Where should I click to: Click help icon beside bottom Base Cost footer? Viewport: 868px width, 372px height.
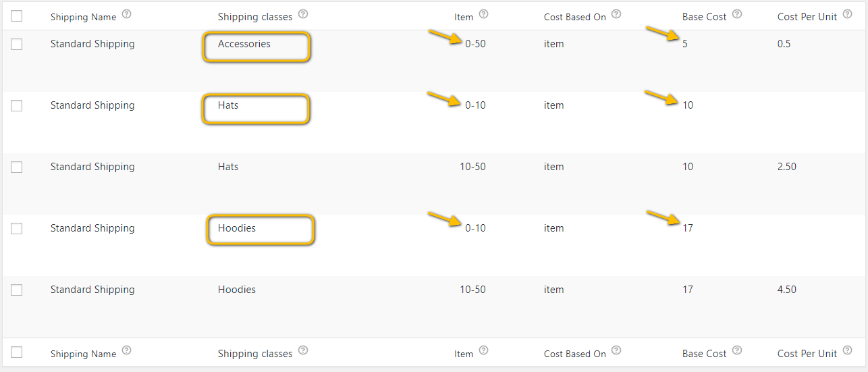(737, 350)
